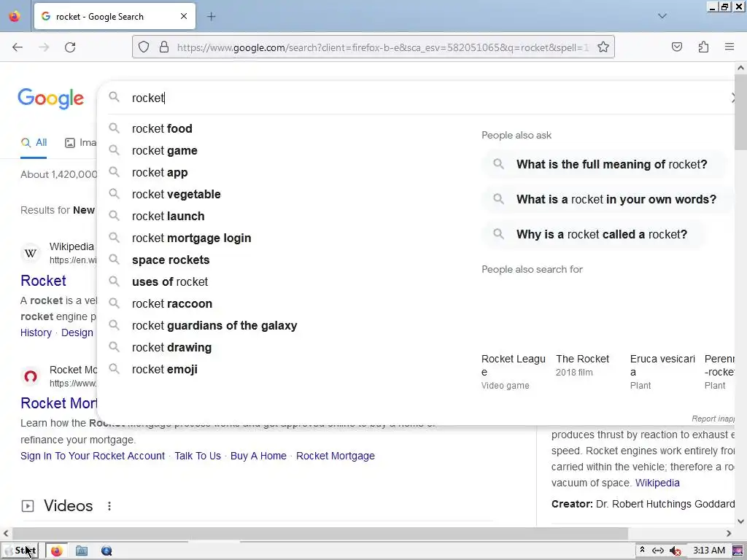747x560 pixels.
Task: Open tracking protection shield icon
Action: click(x=144, y=47)
